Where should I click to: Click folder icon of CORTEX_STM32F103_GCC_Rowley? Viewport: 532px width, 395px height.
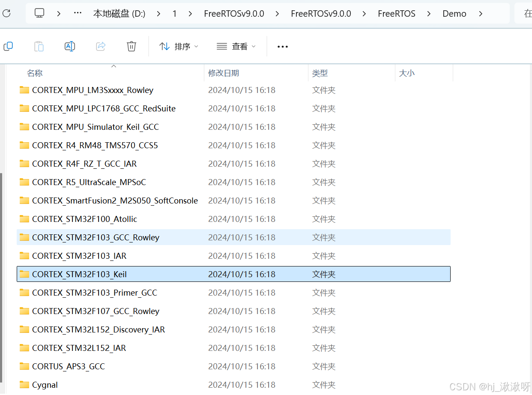coord(24,237)
